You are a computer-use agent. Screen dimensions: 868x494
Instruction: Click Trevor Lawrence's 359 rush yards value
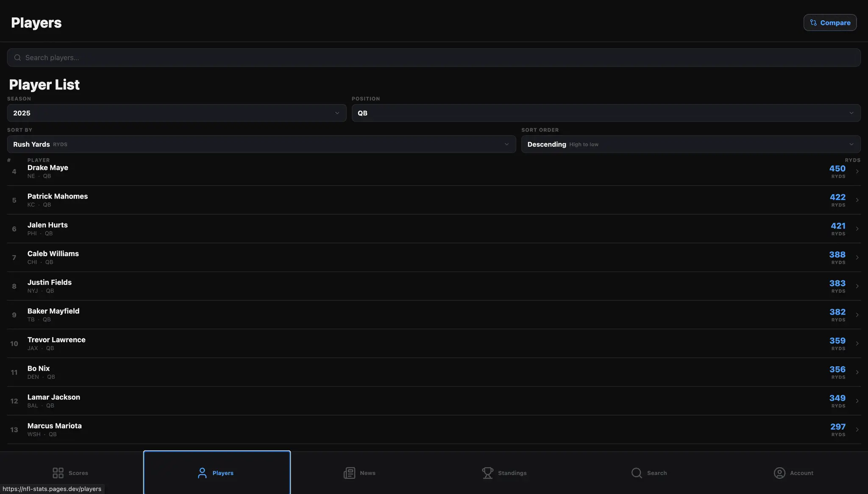point(837,340)
